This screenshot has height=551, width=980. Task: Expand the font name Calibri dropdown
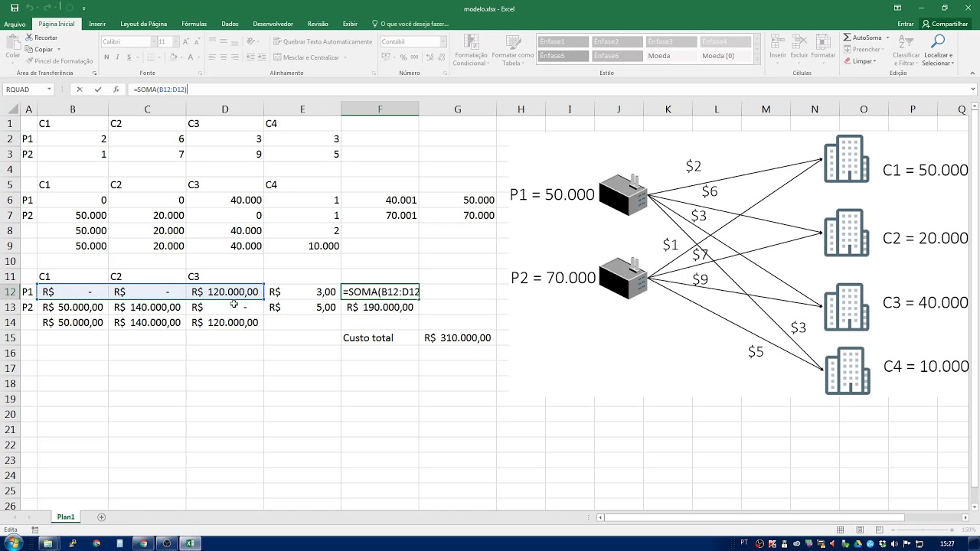pyautogui.click(x=153, y=41)
